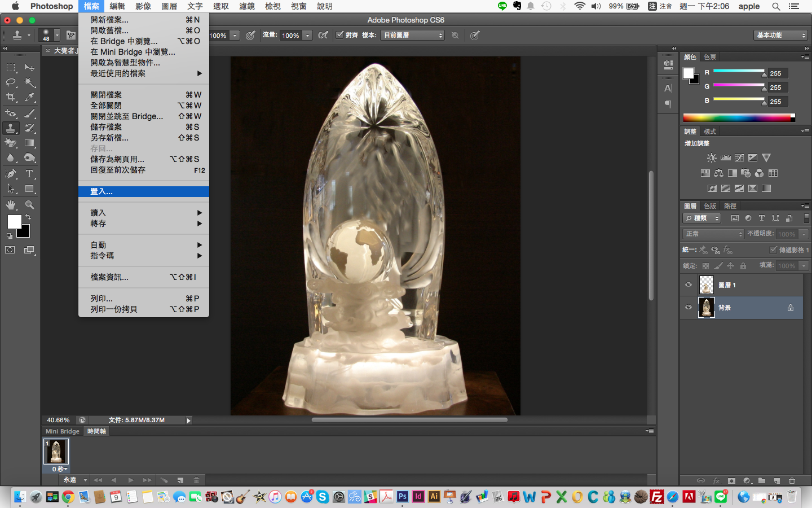The height and width of the screenshot is (508, 812).
Task: Toggle lock position move icon
Action: click(x=730, y=266)
